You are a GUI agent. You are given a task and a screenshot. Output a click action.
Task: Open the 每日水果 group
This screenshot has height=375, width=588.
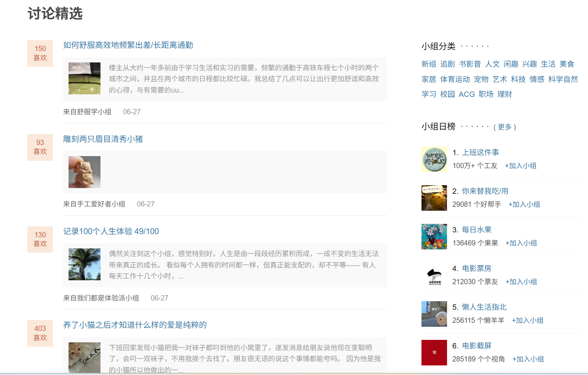click(x=477, y=230)
